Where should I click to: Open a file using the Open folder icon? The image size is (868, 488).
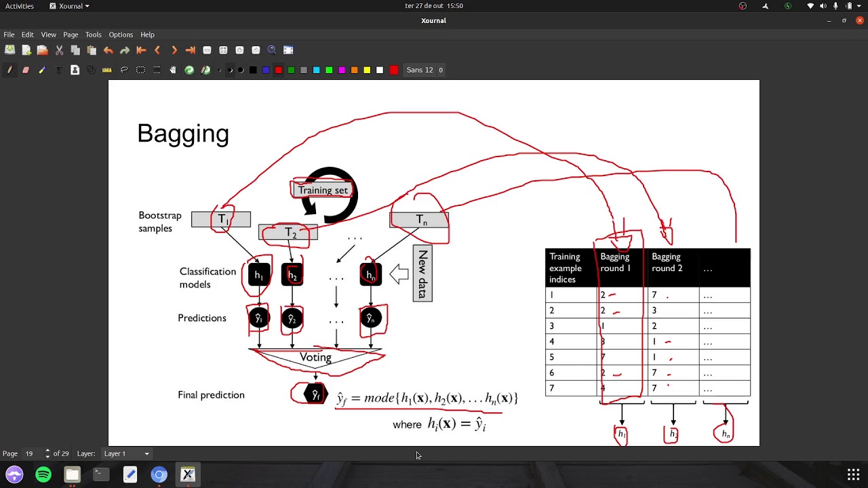click(x=42, y=50)
